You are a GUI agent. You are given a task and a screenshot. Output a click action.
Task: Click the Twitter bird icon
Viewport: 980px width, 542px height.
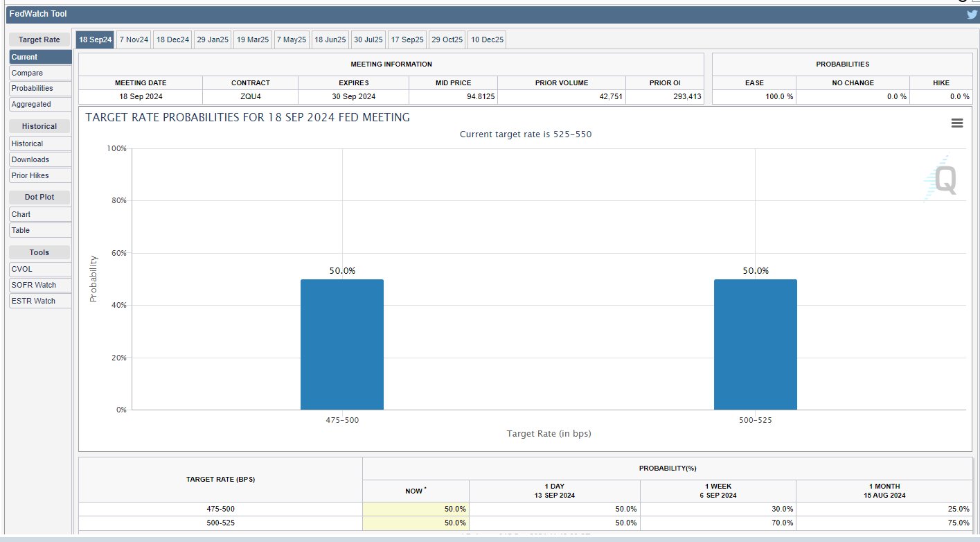[972, 15]
